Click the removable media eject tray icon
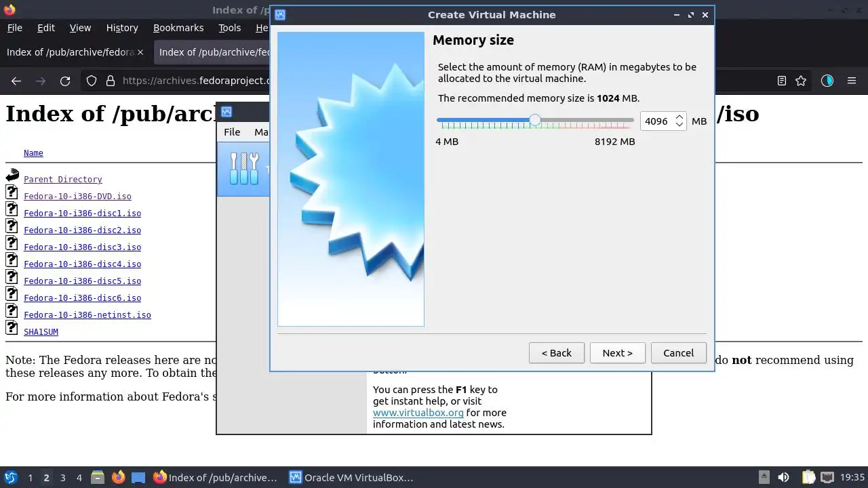Viewport: 868px width, 488px height. click(x=764, y=477)
